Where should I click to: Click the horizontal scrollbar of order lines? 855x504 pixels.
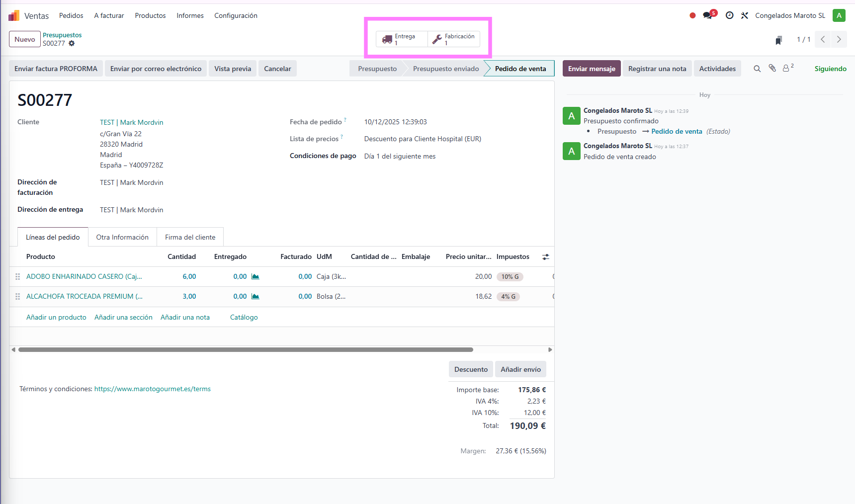(246, 350)
